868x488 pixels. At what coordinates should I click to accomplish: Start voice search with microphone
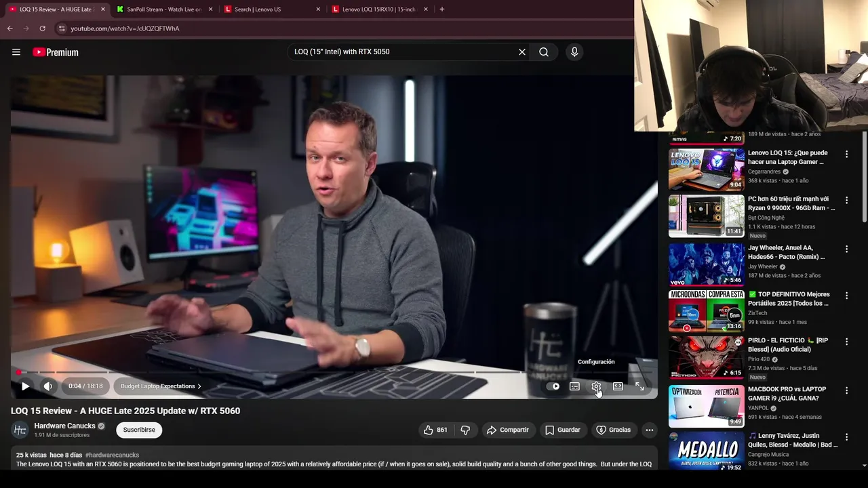574,52
